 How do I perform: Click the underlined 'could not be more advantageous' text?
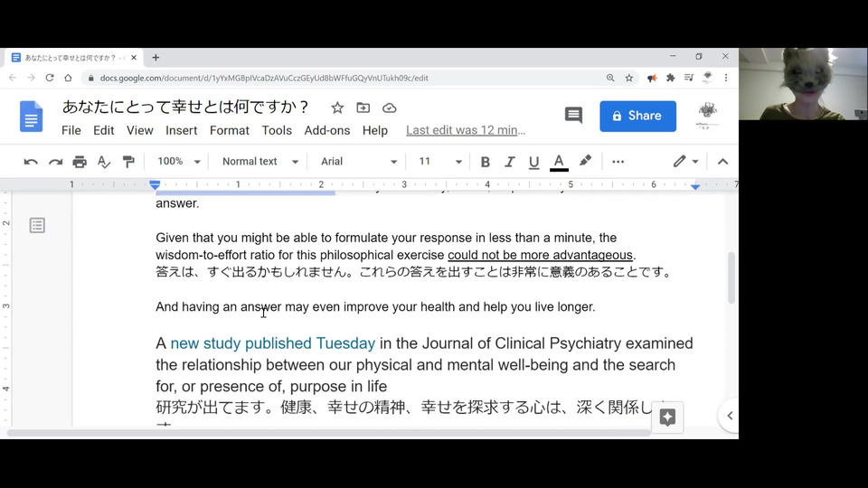540,255
